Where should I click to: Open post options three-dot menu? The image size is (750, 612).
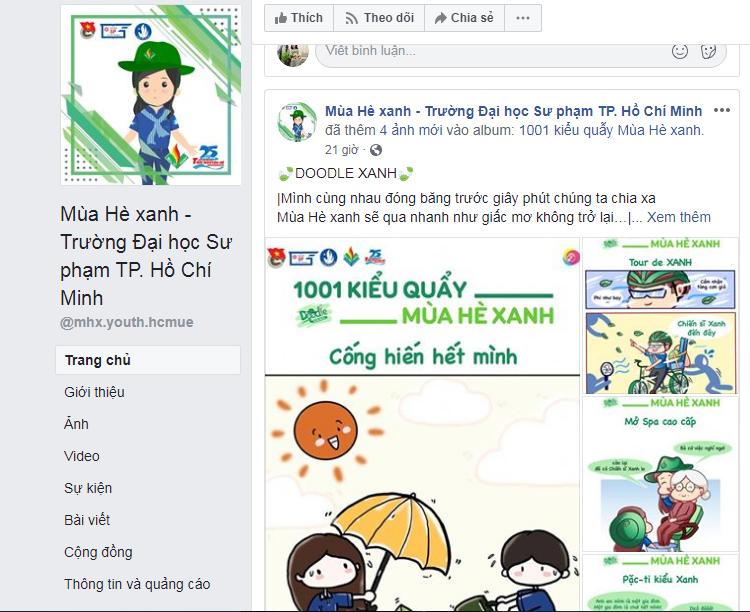pyautogui.click(x=722, y=111)
